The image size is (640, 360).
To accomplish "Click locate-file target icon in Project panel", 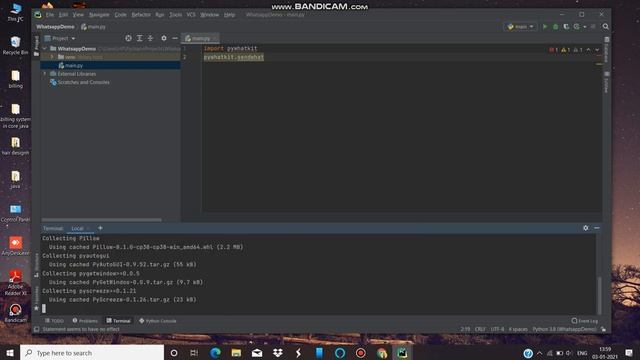I will click(128, 38).
